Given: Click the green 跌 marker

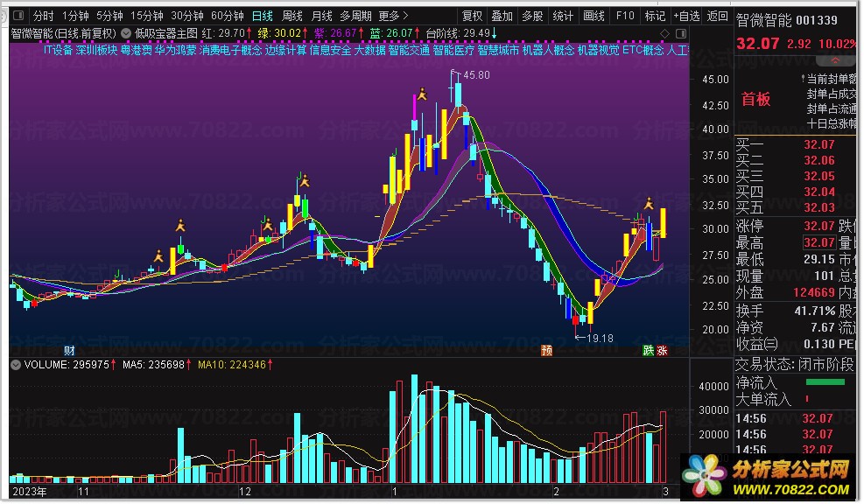Looking at the screenshot, I should click(x=648, y=351).
